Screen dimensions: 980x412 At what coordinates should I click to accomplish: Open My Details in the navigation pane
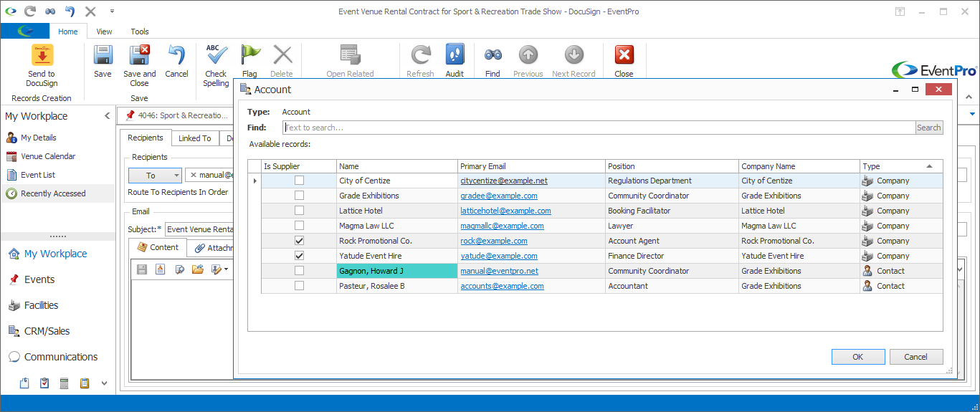pyautogui.click(x=39, y=138)
